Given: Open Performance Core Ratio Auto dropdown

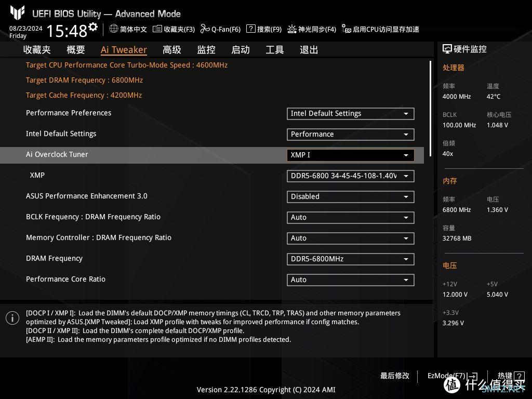Looking at the screenshot, I should 351,280.
